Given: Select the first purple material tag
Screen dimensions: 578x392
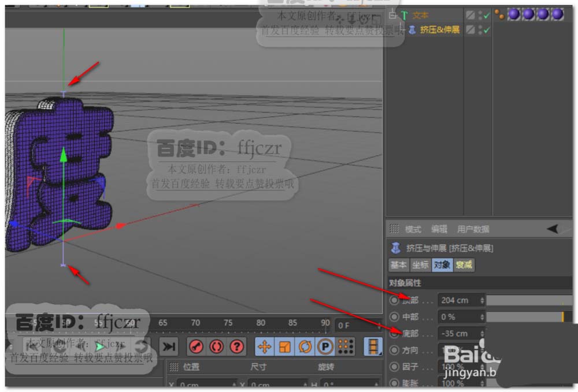Looking at the screenshot, I should 514,14.
